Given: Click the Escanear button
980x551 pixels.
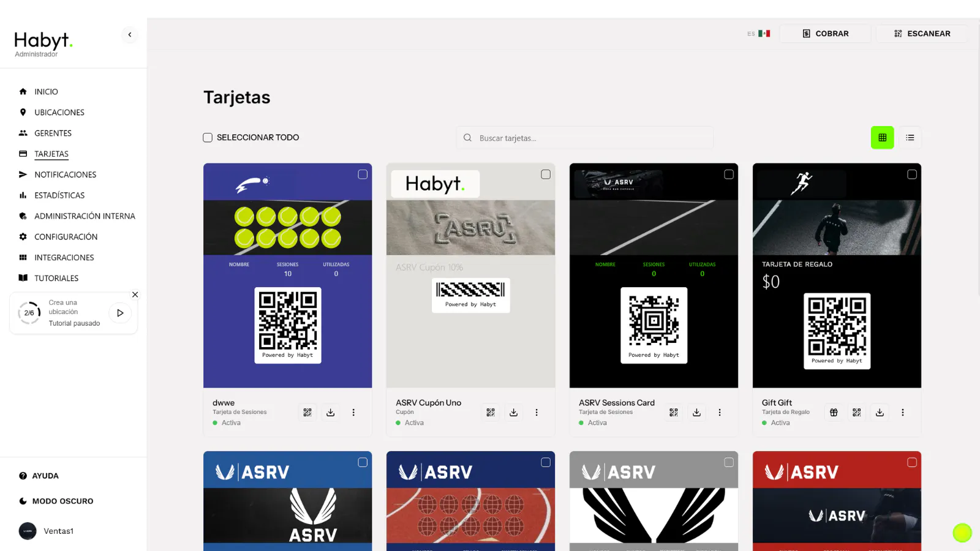Looking at the screenshot, I should click(x=922, y=34).
